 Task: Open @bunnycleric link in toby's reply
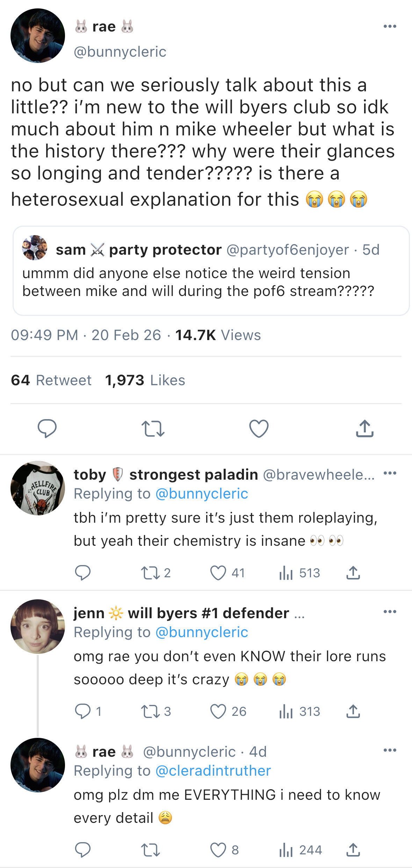tap(202, 494)
